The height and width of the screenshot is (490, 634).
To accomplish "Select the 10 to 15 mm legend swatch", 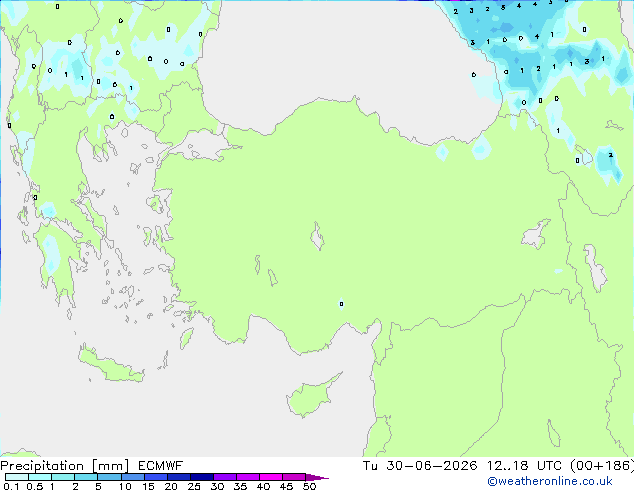I will click(132, 477).
